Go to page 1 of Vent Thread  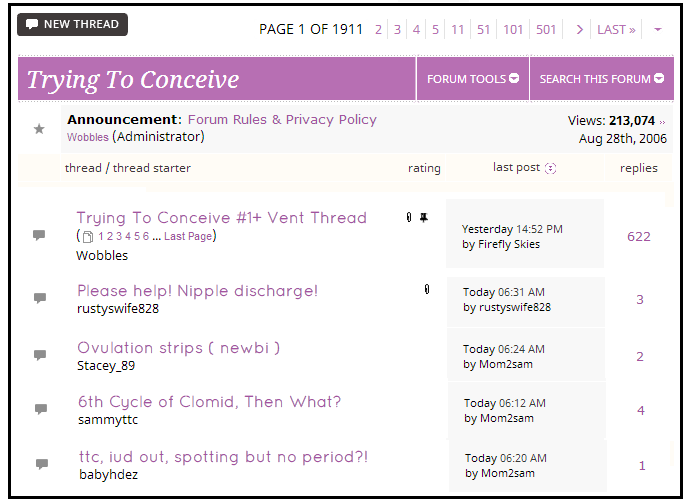(x=101, y=236)
